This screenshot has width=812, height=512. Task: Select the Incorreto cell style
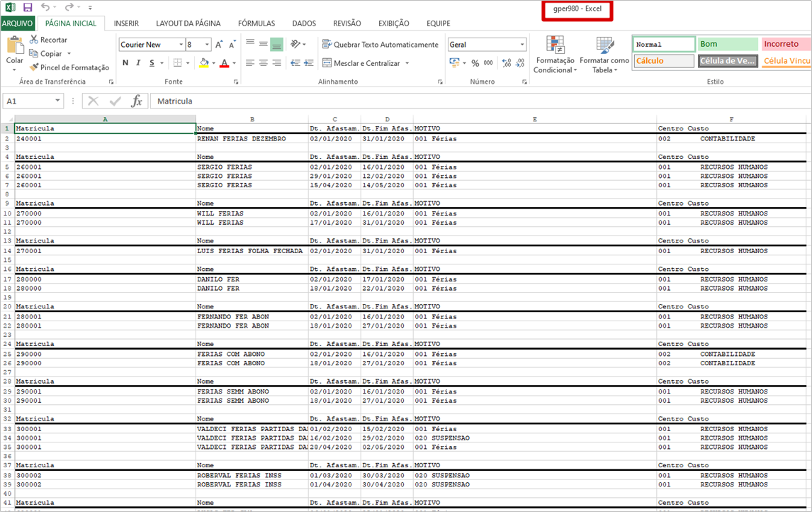(x=786, y=44)
